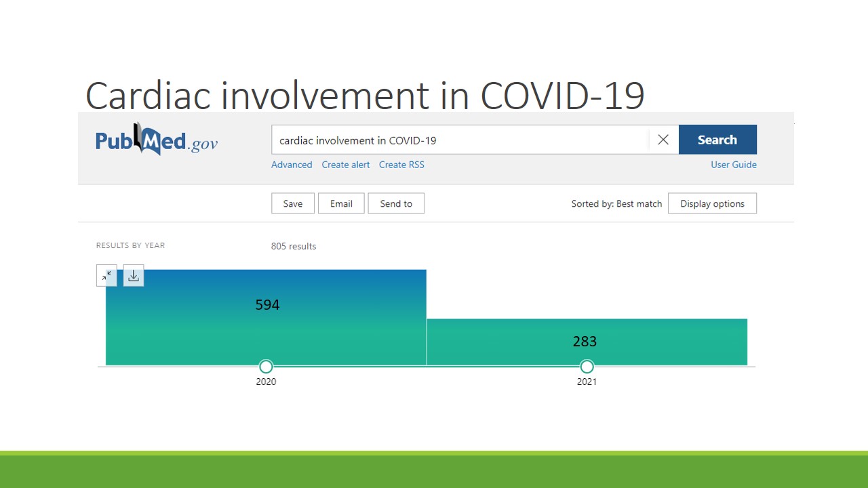Click the 2020 bar showing 594
Image resolution: width=868 pixels, height=488 pixels.
(x=266, y=325)
